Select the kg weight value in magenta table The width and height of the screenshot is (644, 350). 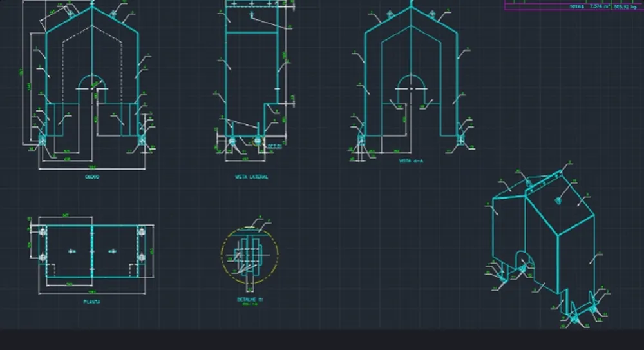pos(625,6)
